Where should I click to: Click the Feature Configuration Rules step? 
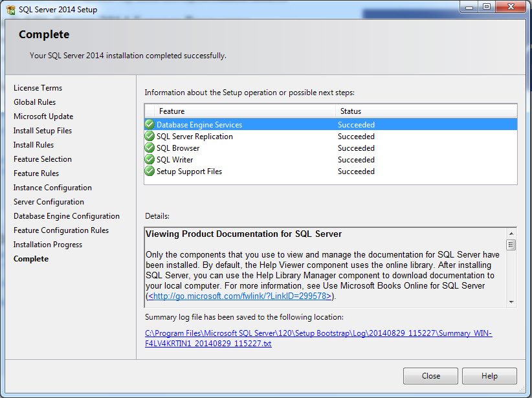(x=61, y=230)
